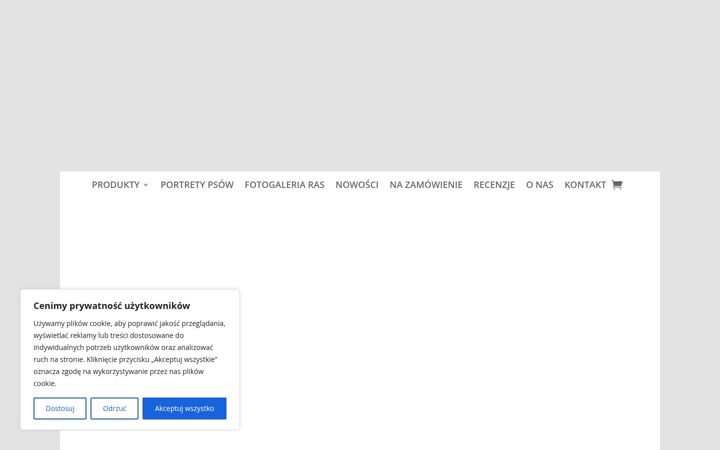
Task: Open the O Nas page
Action: coord(540,185)
